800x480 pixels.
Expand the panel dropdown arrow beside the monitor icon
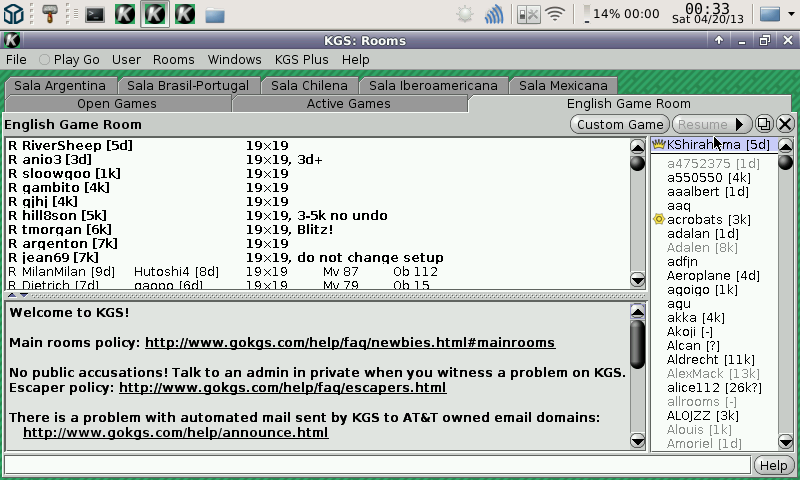coord(791,14)
